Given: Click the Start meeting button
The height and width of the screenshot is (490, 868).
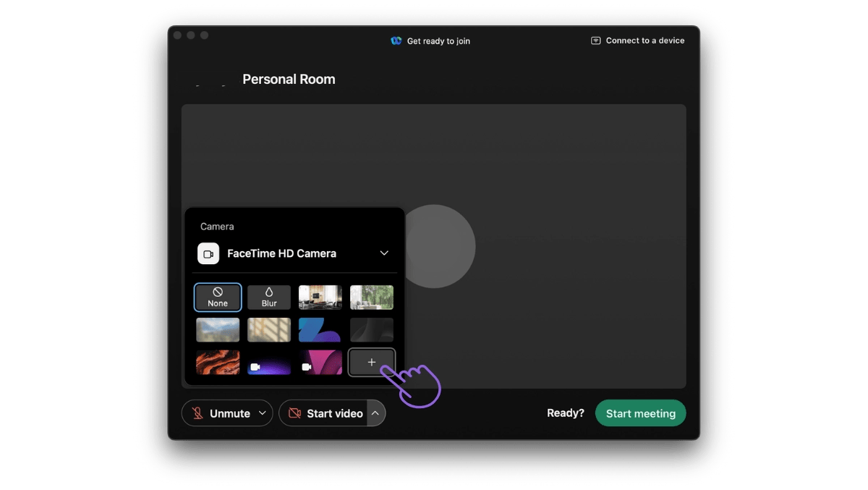Looking at the screenshot, I should [640, 413].
